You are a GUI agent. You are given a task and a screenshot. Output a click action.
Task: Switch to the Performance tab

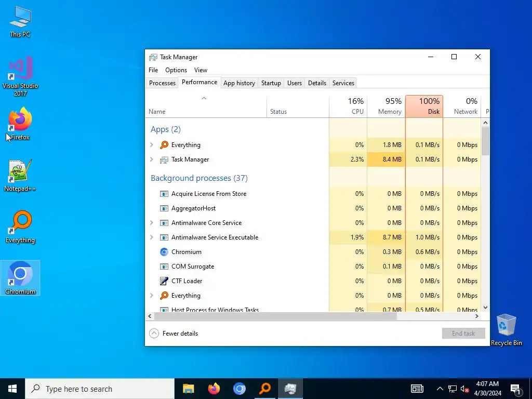pyautogui.click(x=199, y=82)
